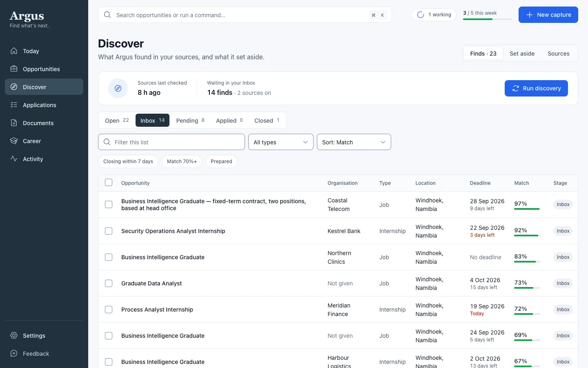Open Today via its home icon
Screen dimensions: 588x368
(x=14, y=51)
